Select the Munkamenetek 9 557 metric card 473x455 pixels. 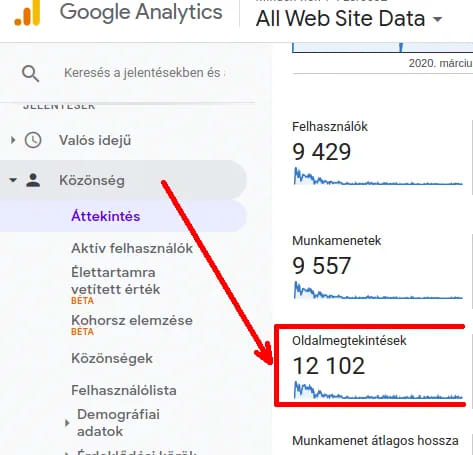coord(377,267)
